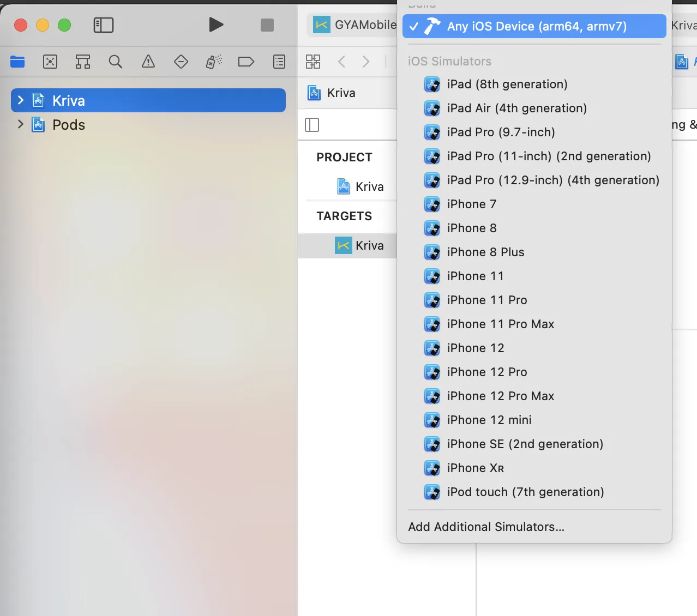The height and width of the screenshot is (616, 697).
Task: Click Add Additional Simulators…
Action: [534, 527]
